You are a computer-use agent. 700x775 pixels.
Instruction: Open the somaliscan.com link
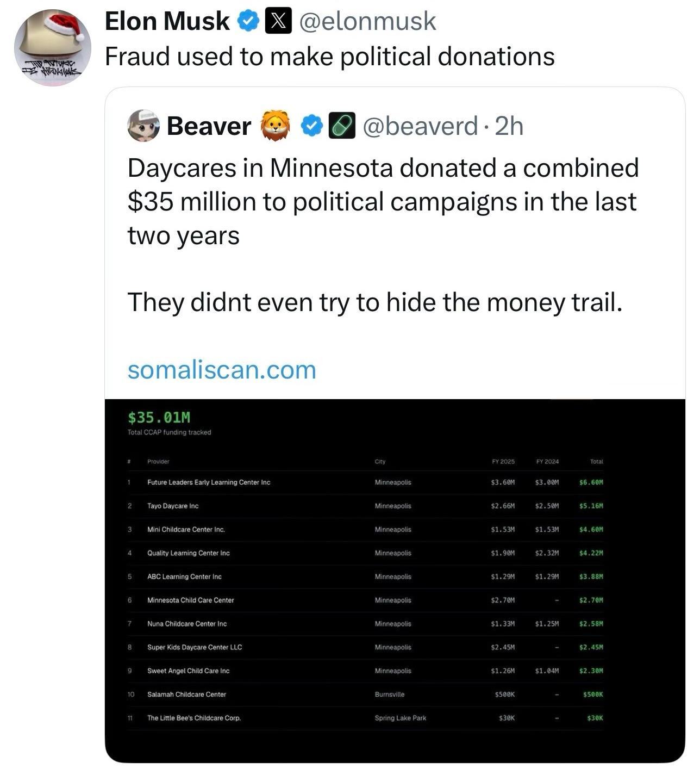(222, 370)
